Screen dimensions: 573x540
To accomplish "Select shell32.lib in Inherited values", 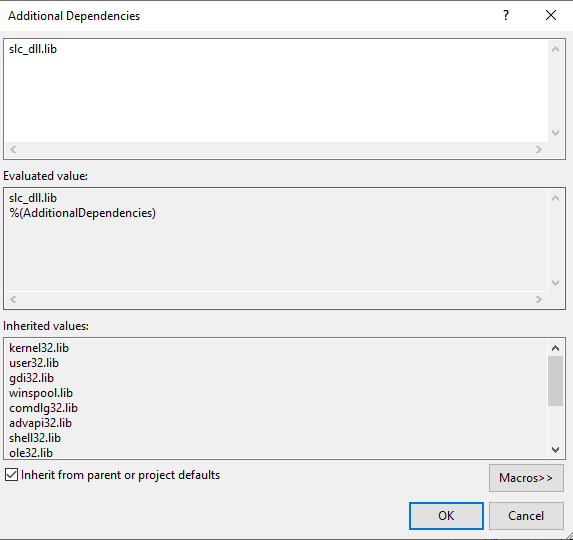I will (x=35, y=438).
